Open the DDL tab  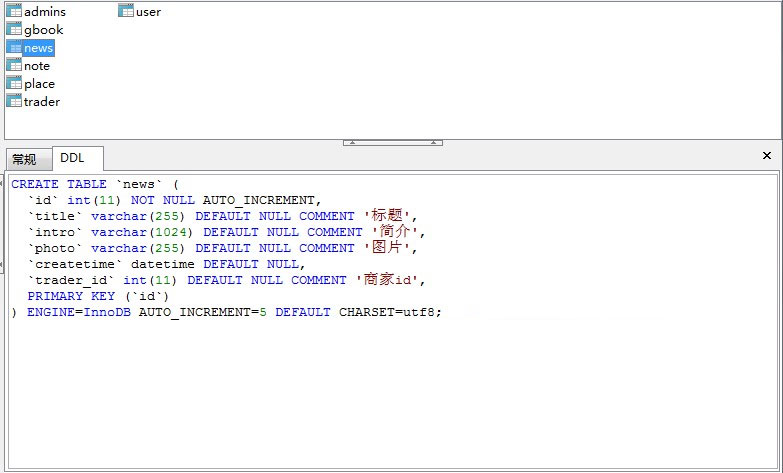(73, 158)
